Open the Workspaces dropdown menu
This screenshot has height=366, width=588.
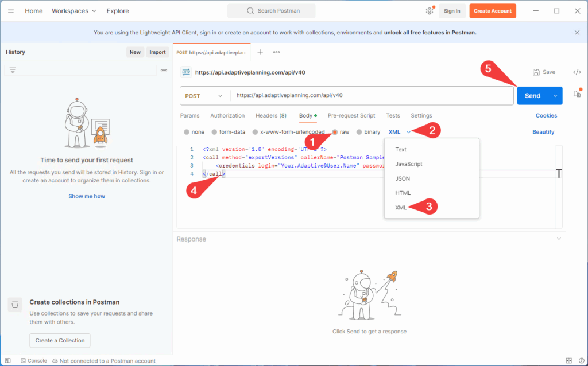[74, 11]
